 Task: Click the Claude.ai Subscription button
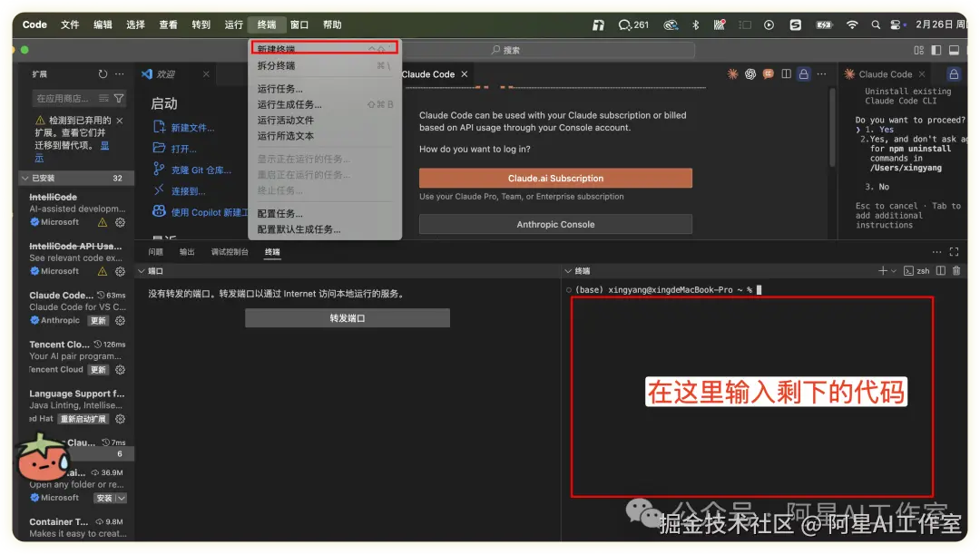tap(555, 178)
